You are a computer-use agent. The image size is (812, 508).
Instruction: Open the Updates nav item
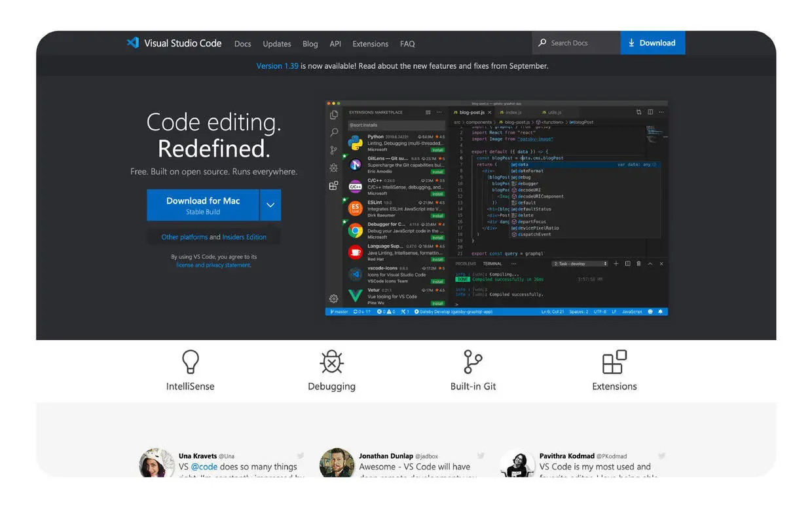[x=277, y=44]
